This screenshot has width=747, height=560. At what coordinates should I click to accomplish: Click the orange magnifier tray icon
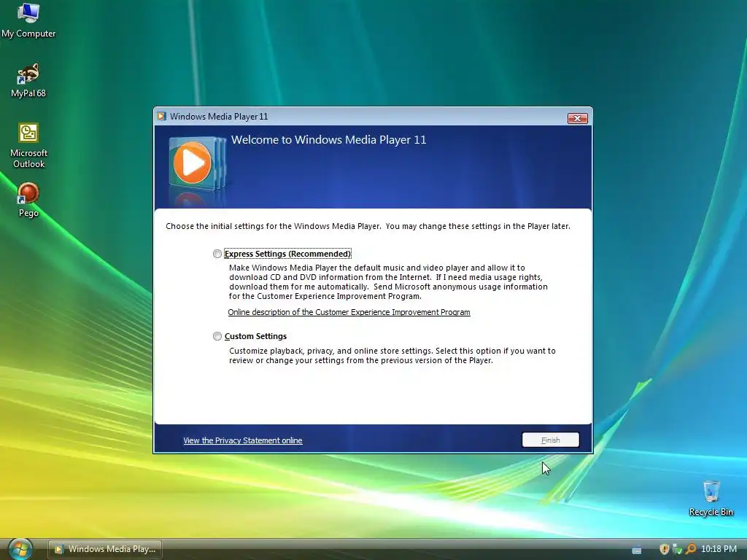click(690, 549)
